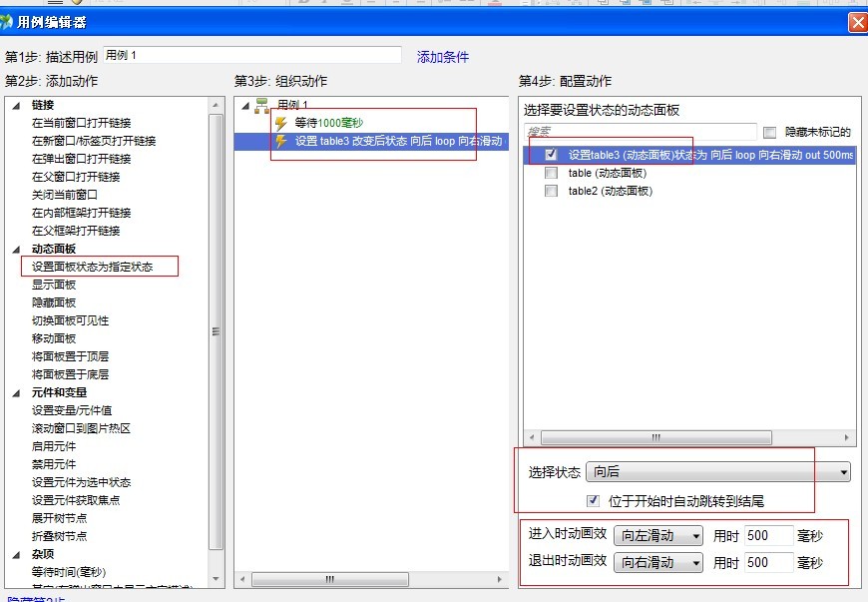
Task: Click the 搜索 search box
Action: [640, 132]
